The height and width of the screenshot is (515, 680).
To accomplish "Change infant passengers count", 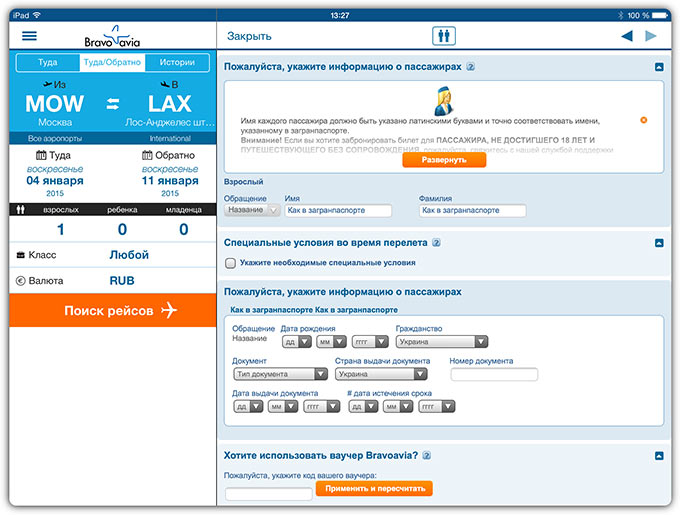I will (x=184, y=229).
